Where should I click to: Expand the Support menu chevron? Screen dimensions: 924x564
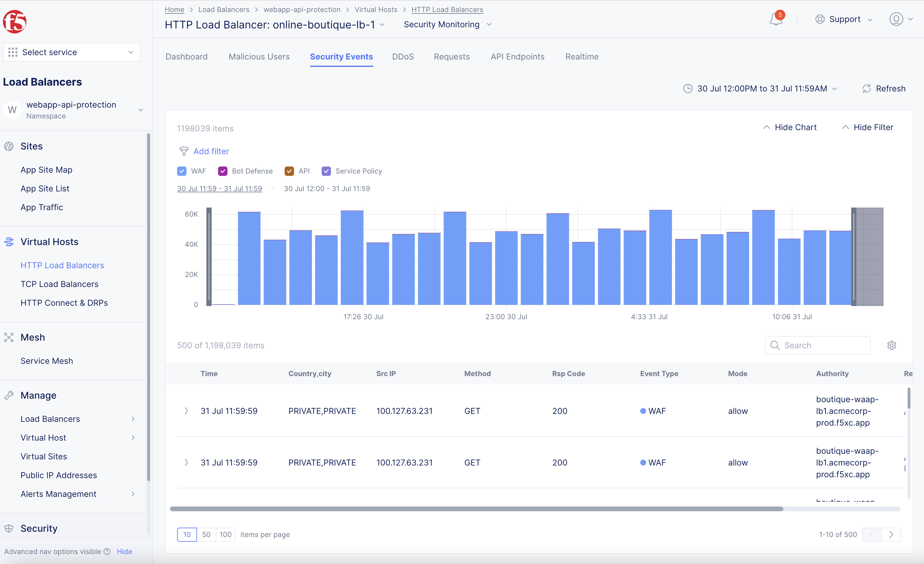click(x=870, y=20)
